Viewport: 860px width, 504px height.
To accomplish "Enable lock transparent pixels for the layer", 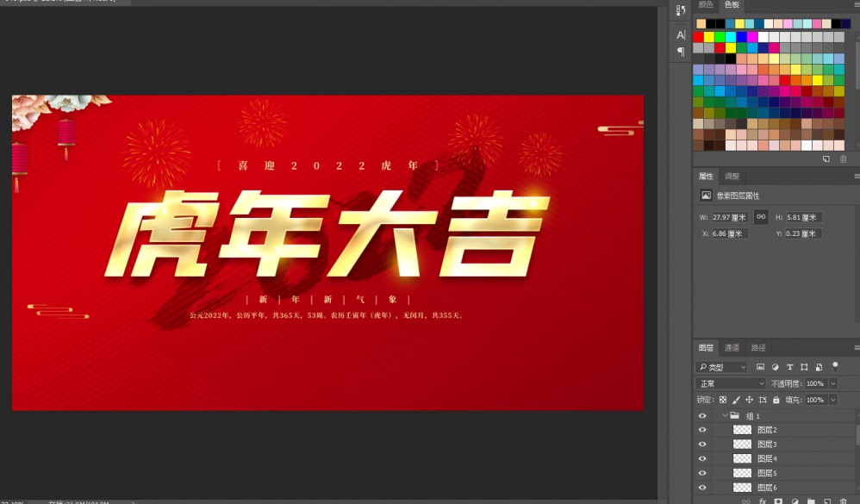I will [x=724, y=399].
